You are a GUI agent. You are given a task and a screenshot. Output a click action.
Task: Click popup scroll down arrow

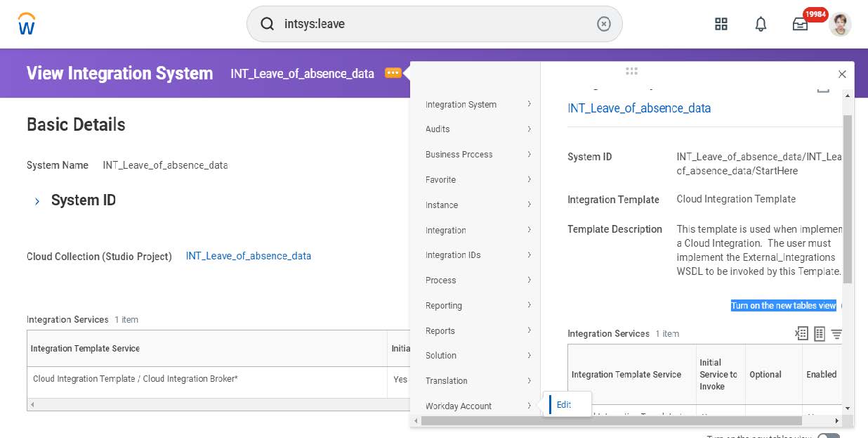click(x=848, y=408)
